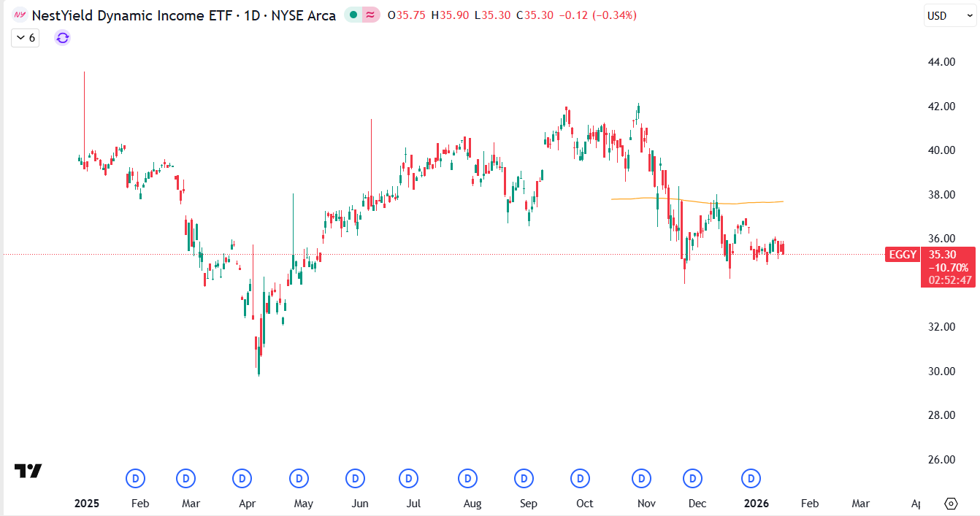Viewport: 980px width, 516px height.
Task: Click the 30.00 price axis label
Action: click(x=941, y=371)
